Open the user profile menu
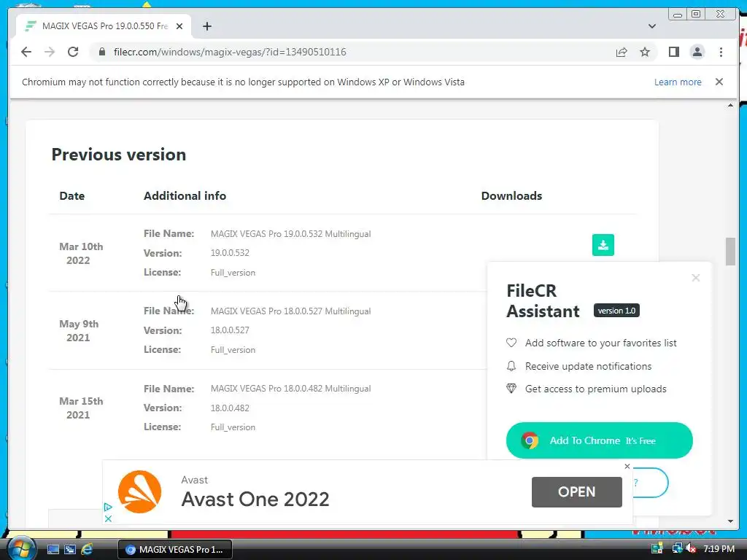This screenshot has height=560, width=747. coord(697,52)
